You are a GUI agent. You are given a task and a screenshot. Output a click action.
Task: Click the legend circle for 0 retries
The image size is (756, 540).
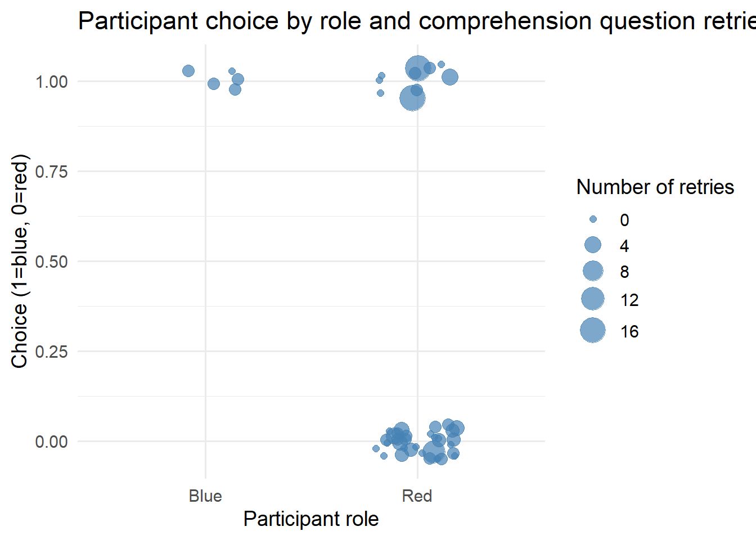(x=593, y=219)
